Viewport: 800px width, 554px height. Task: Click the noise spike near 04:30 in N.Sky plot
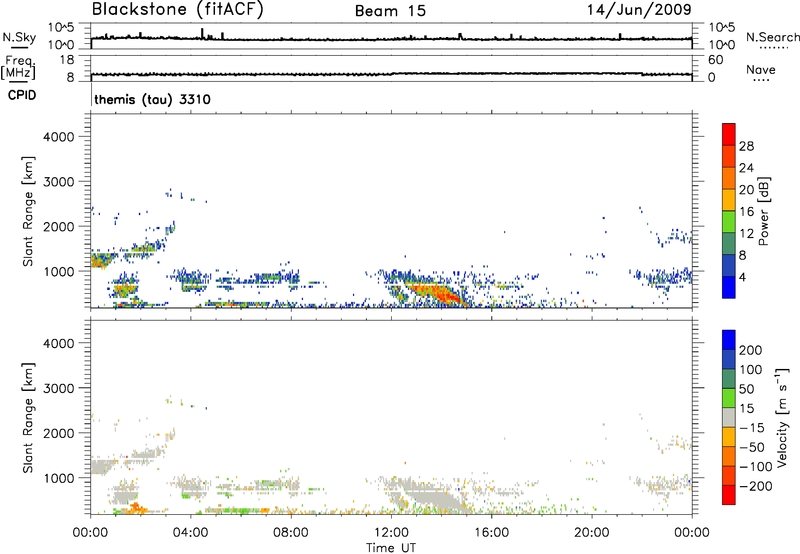point(202,33)
